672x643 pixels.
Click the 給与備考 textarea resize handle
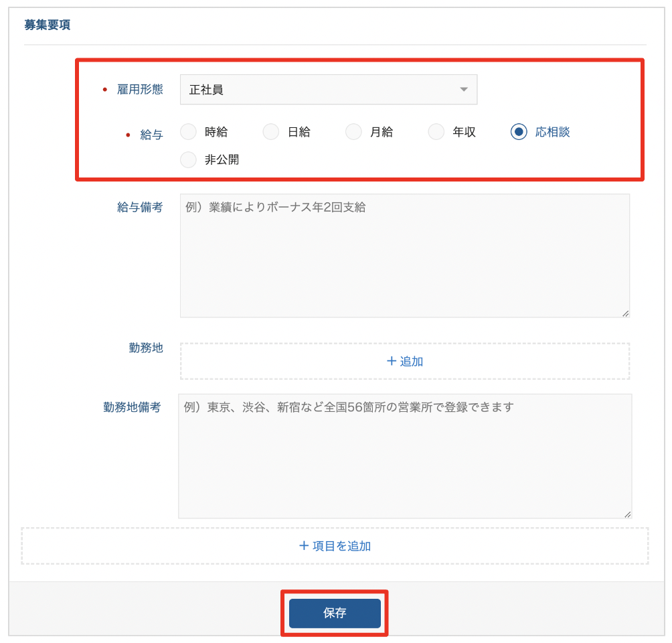click(x=626, y=313)
